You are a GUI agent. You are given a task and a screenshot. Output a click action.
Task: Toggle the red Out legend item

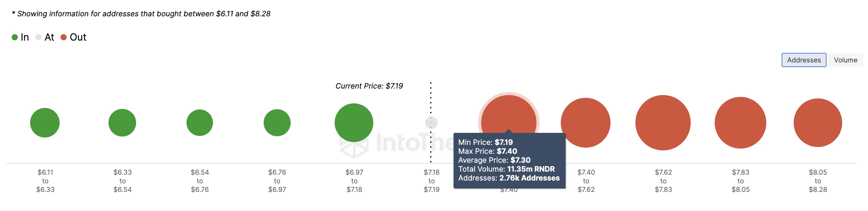[x=73, y=37]
